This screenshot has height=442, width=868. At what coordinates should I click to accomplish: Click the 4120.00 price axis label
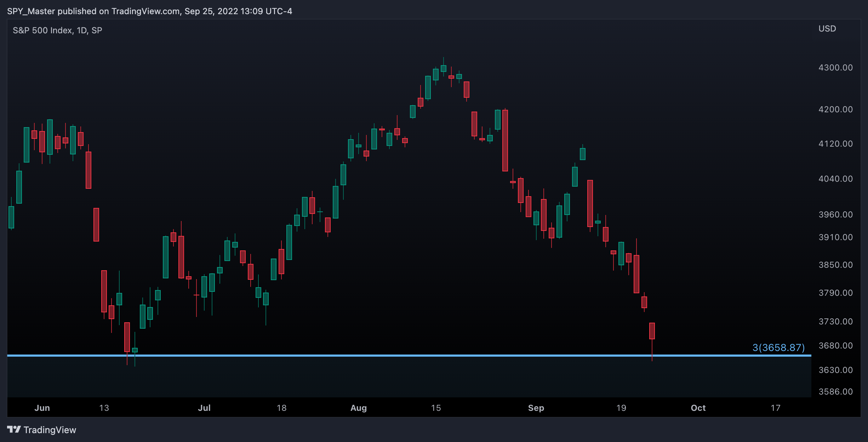point(835,144)
